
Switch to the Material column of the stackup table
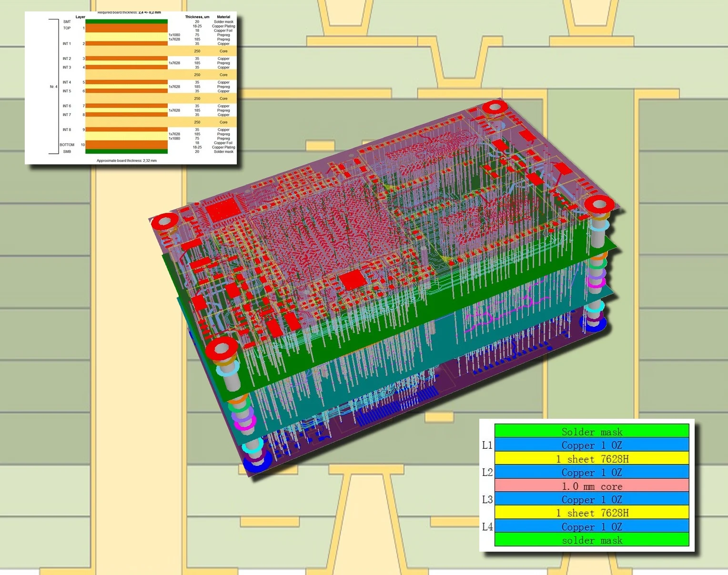pyautogui.click(x=223, y=17)
